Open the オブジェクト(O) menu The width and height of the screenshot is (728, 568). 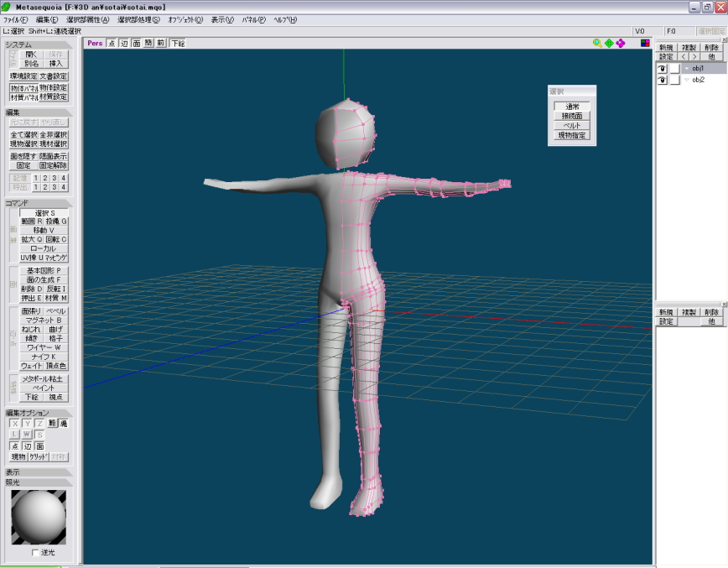point(185,19)
